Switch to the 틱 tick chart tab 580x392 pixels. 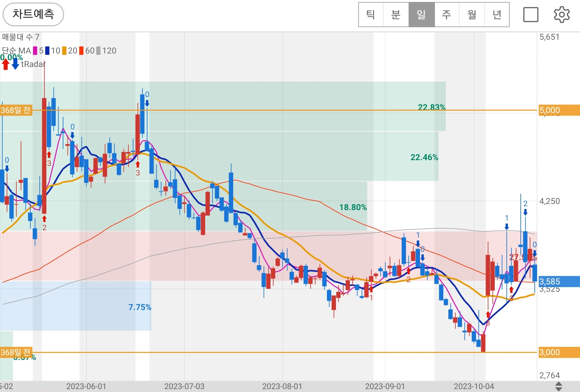pyautogui.click(x=371, y=15)
